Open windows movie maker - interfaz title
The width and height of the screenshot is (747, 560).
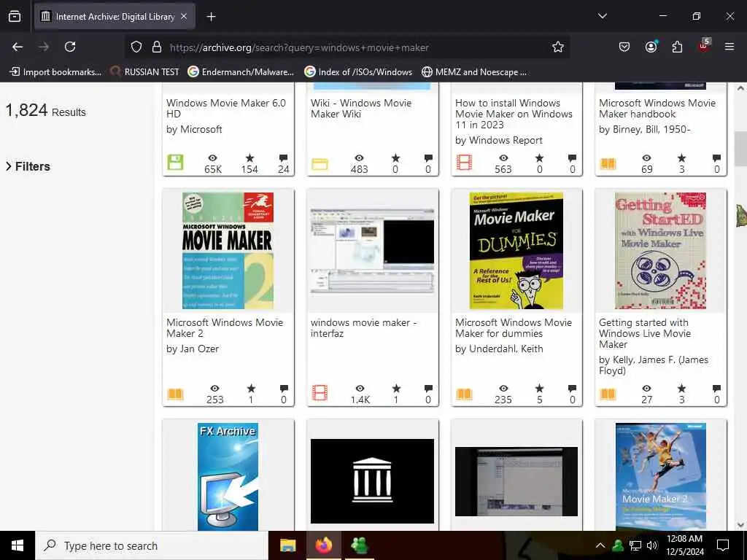click(363, 327)
